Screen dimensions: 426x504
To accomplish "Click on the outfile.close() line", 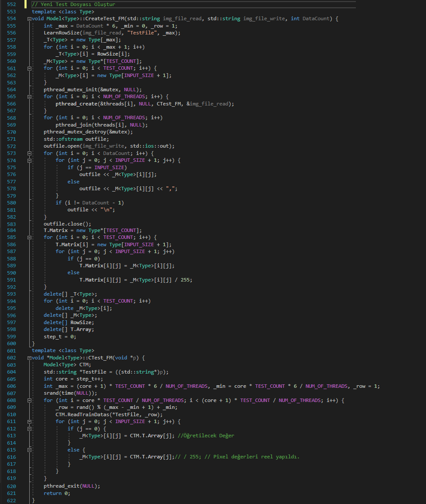I will [x=67, y=224].
